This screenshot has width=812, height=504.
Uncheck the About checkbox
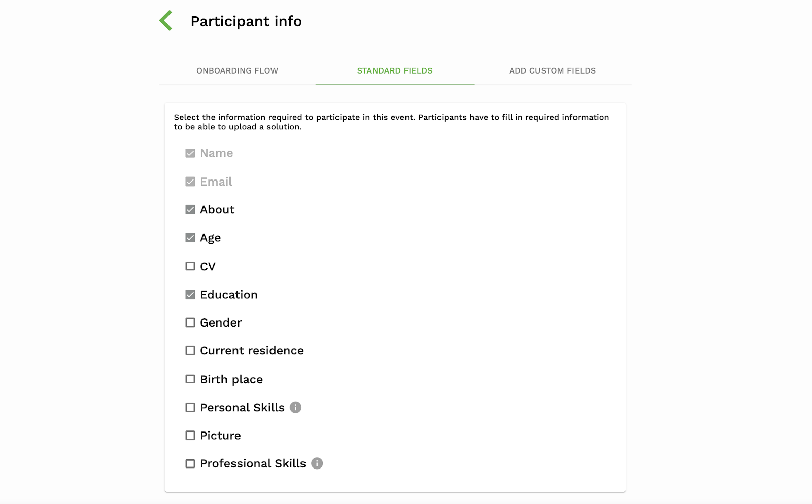(x=190, y=209)
